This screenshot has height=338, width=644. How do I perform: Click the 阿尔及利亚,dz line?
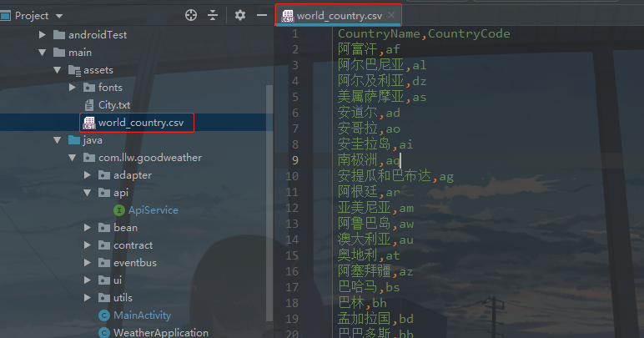(x=382, y=81)
